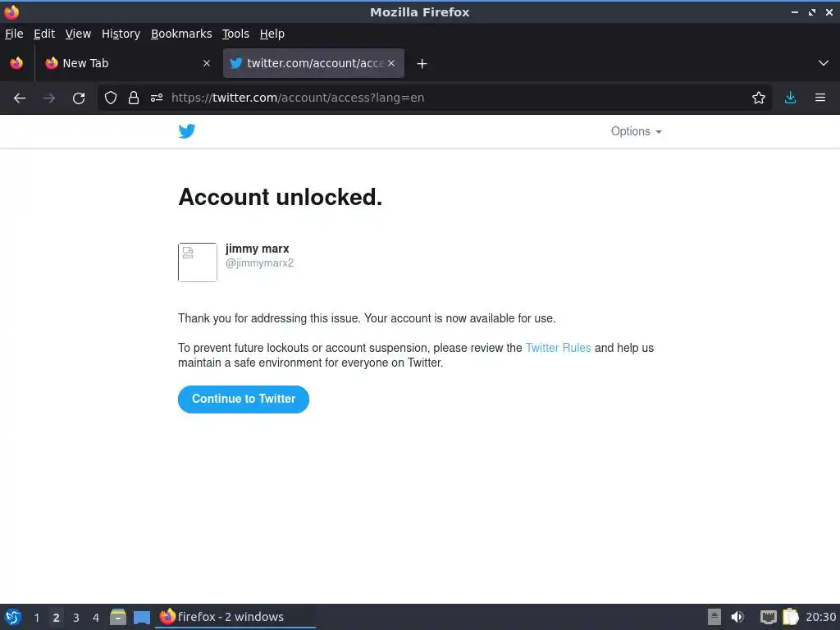Switch to workspace 1 in taskbar
The image size is (840, 630).
point(37,618)
